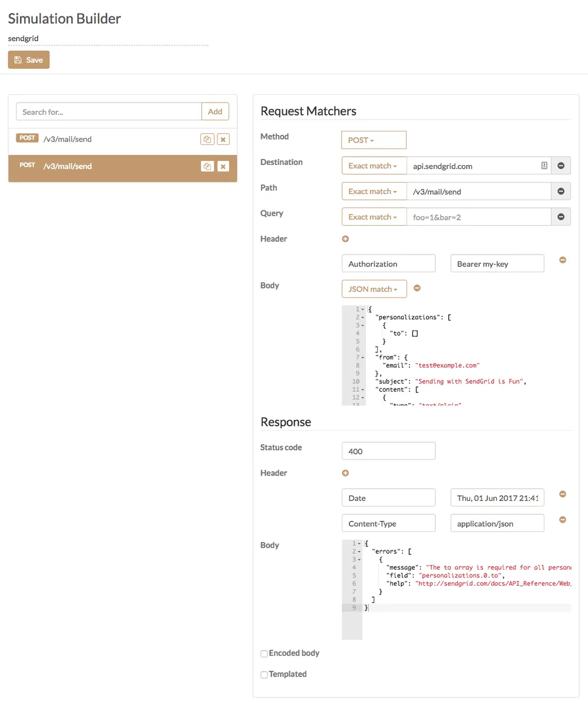Add a new simulation endpoint
The width and height of the screenshot is (588, 707).
214,111
